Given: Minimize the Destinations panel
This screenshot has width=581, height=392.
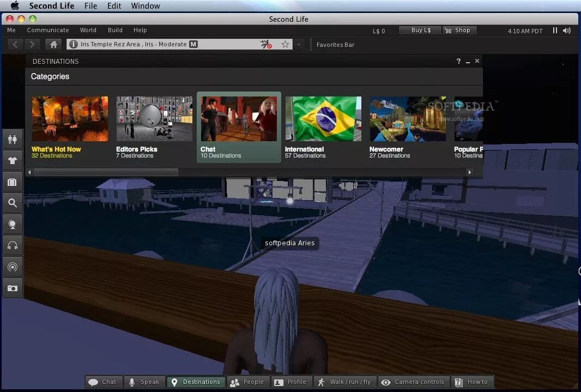Looking at the screenshot, I should coord(468,62).
